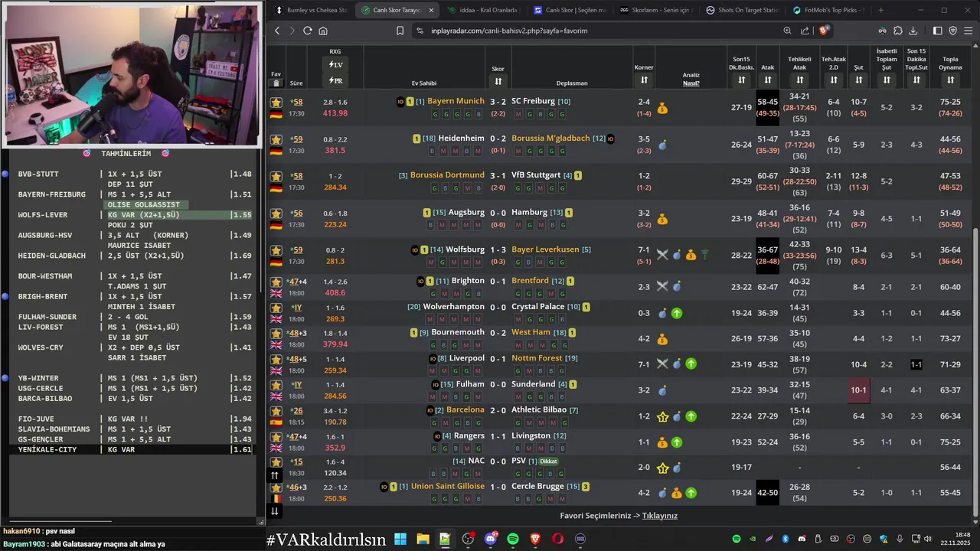Switch to the Skorlarım tab

[x=655, y=10]
